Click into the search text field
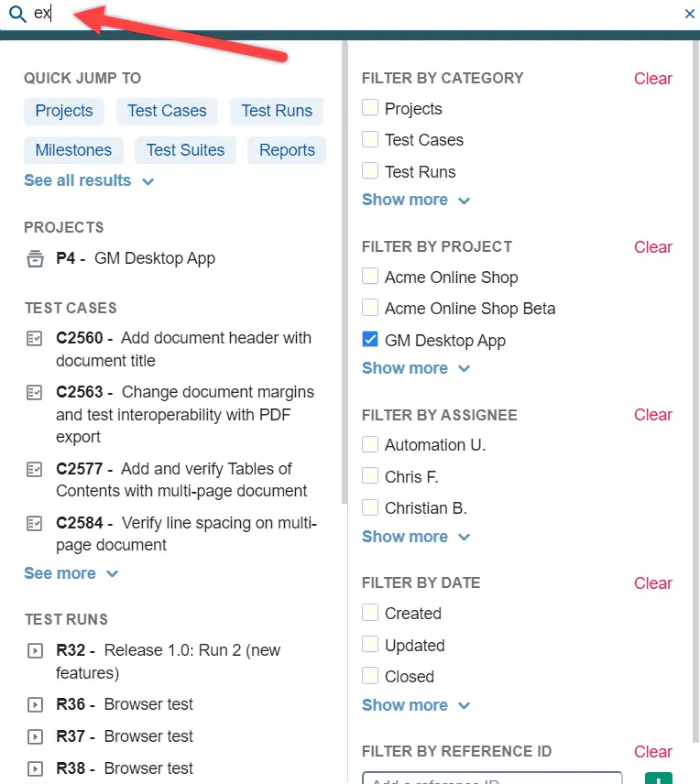Image resolution: width=700 pixels, height=784 pixels. (x=350, y=14)
